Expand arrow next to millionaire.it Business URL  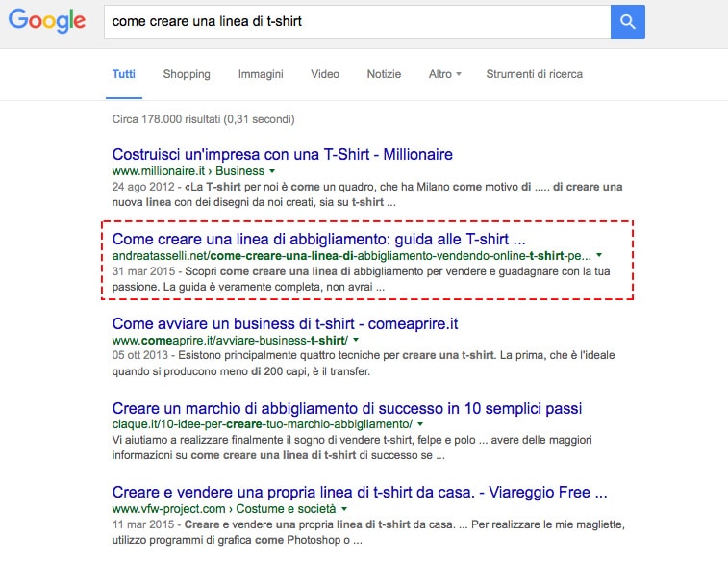pos(272,171)
